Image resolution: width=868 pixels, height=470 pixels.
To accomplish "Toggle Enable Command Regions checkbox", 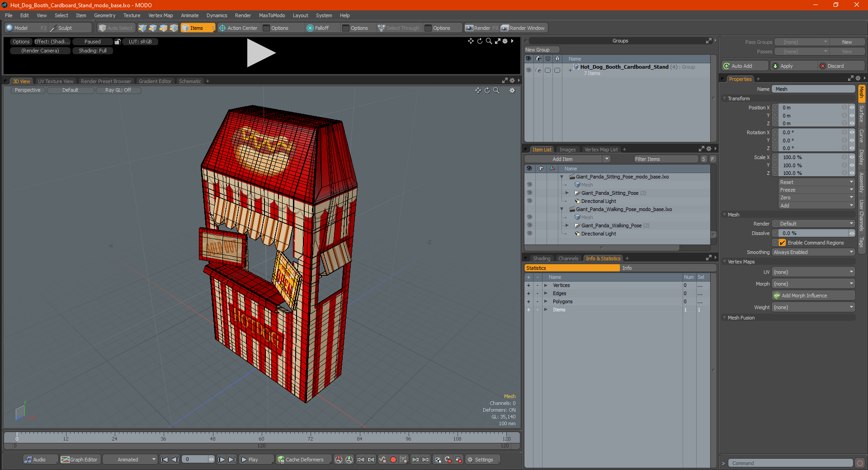I will (783, 243).
